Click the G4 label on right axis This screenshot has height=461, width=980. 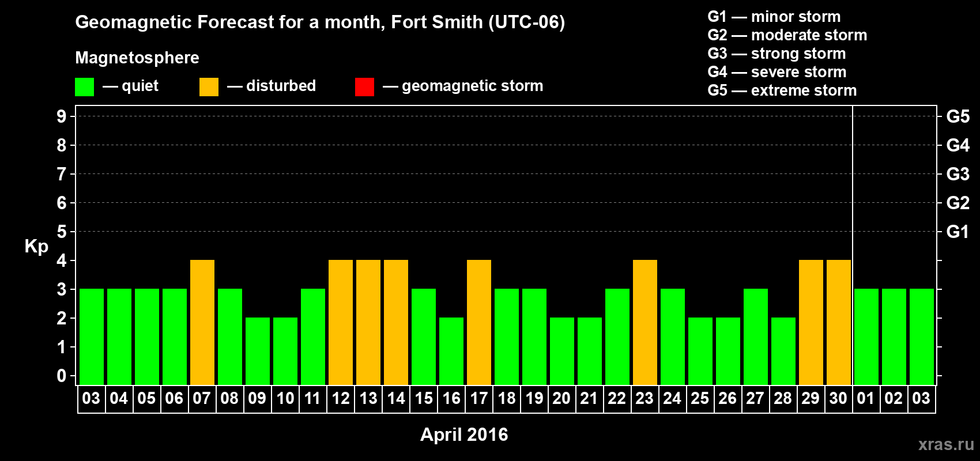tap(958, 145)
